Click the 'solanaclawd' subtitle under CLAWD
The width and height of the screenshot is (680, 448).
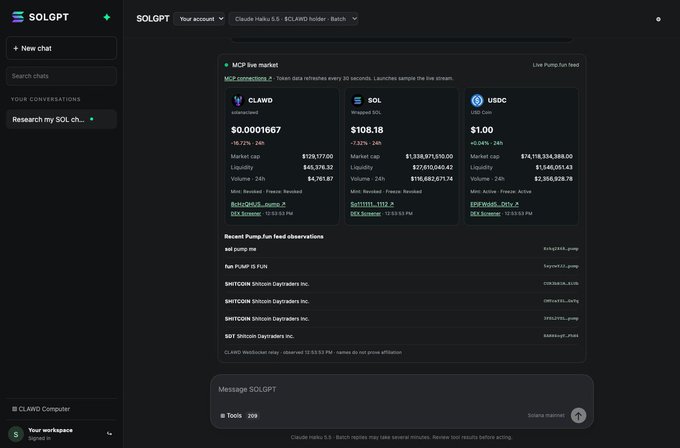click(245, 112)
